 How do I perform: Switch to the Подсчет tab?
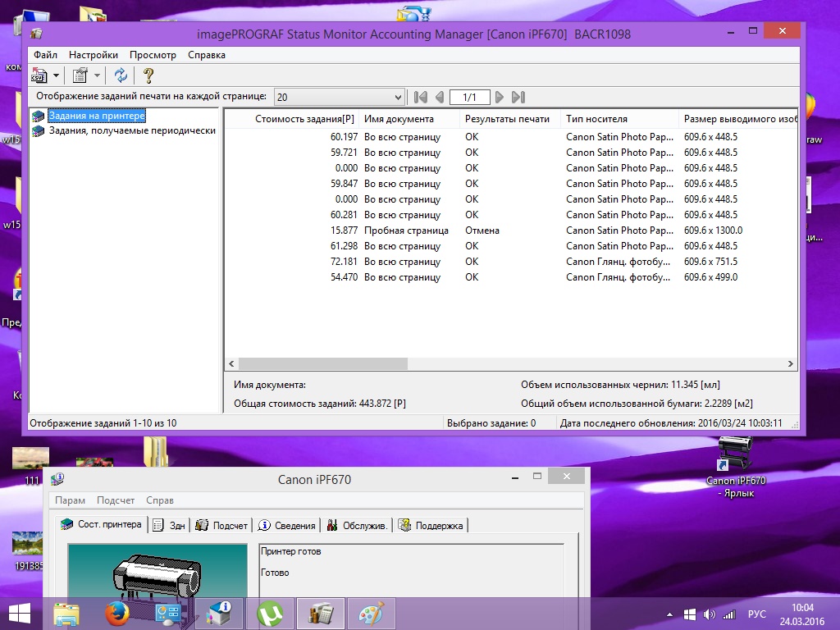click(x=221, y=526)
